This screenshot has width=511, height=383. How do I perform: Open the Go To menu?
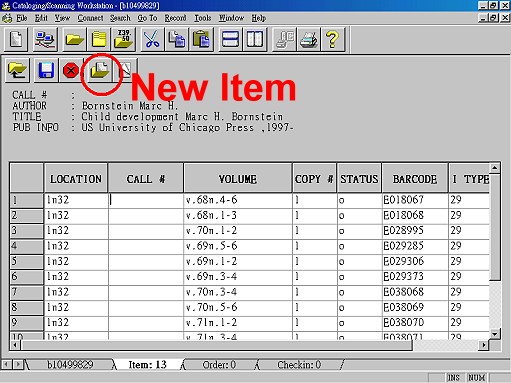tap(147, 18)
